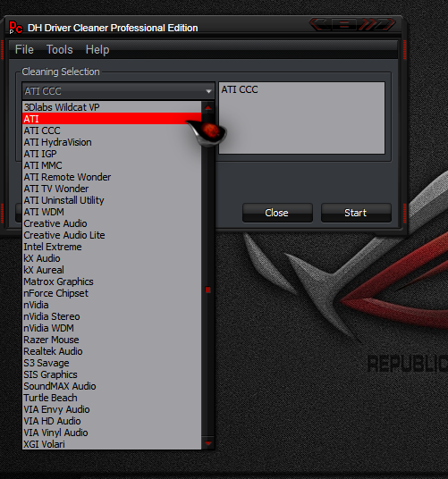Image resolution: width=448 pixels, height=479 pixels.
Task: Select 3Dlabs Wildcat VP entry
Action: pyautogui.click(x=112, y=107)
